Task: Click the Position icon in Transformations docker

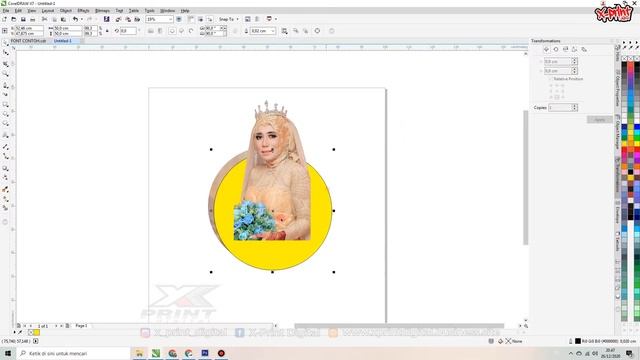Action: tap(546, 49)
